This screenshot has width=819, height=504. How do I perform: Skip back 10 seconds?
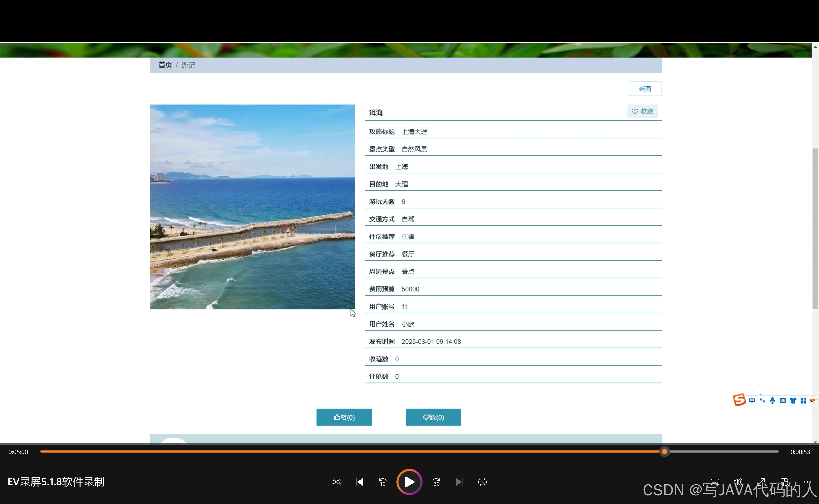tap(382, 482)
